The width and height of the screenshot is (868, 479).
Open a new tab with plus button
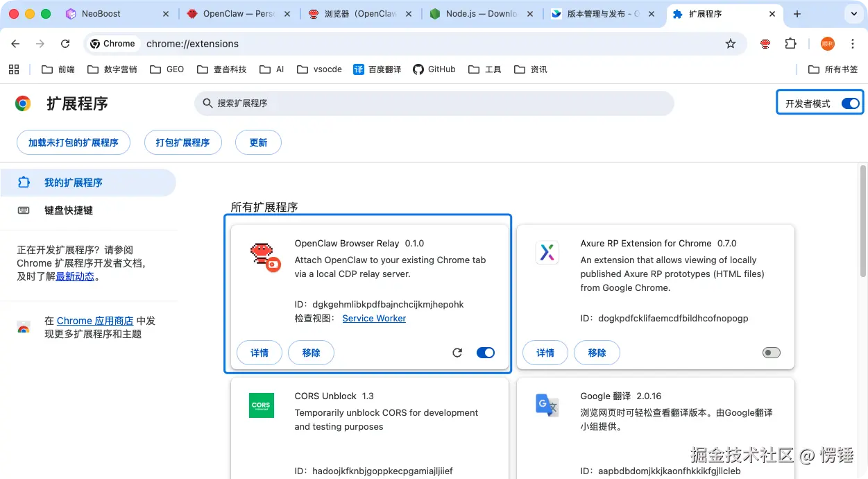[x=797, y=14]
